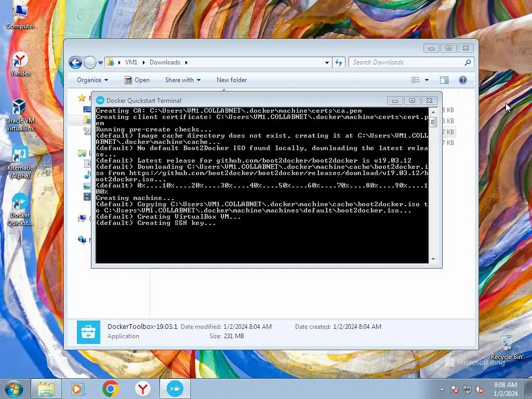The image size is (532, 399).
Task: Click the forward navigation button in Explorer
Action: (x=90, y=62)
